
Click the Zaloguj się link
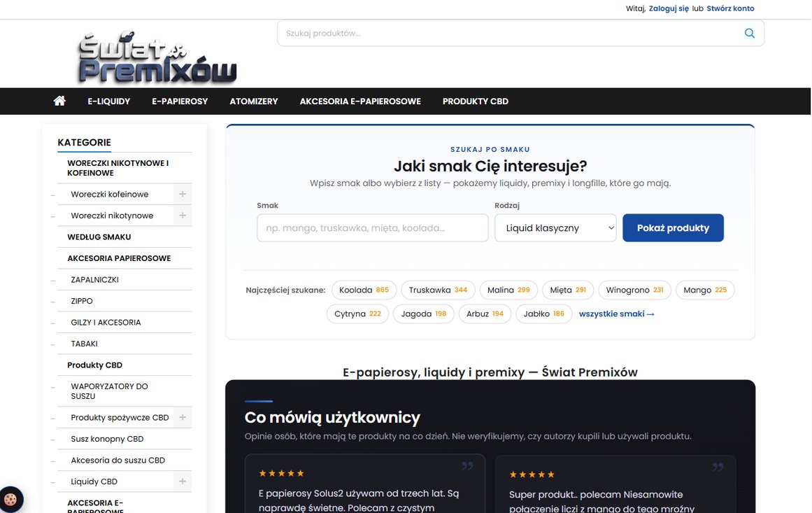point(669,8)
